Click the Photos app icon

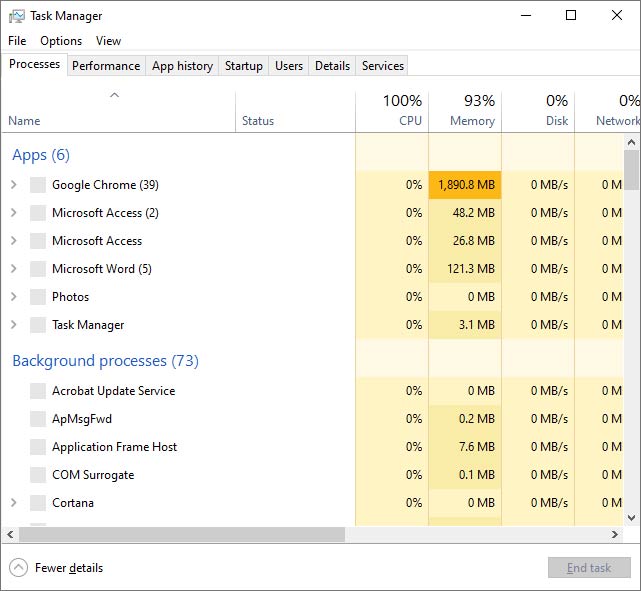point(38,297)
